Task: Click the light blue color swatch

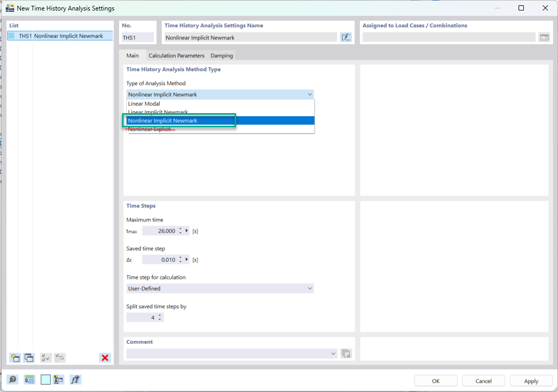Action: point(46,380)
